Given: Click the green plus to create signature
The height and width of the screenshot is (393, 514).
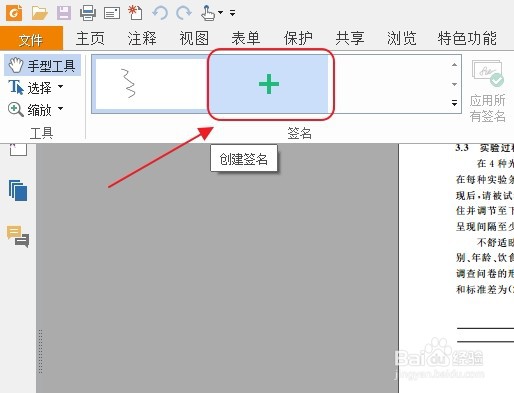Looking at the screenshot, I should point(269,84).
